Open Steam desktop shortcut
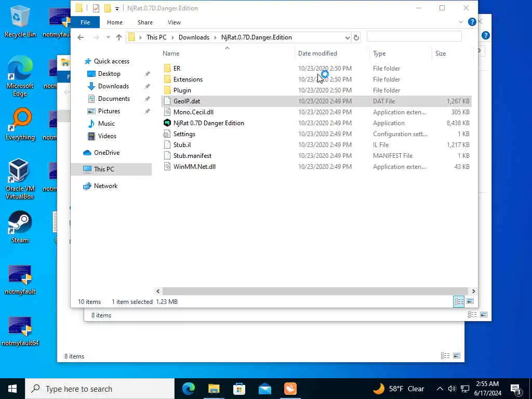532x399 pixels. [x=20, y=227]
